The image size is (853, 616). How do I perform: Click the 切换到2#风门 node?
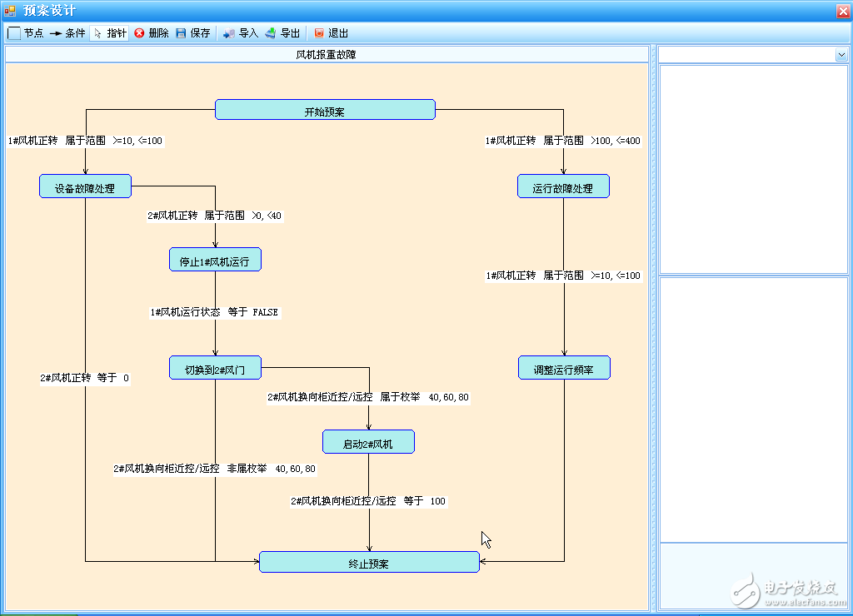pos(214,367)
